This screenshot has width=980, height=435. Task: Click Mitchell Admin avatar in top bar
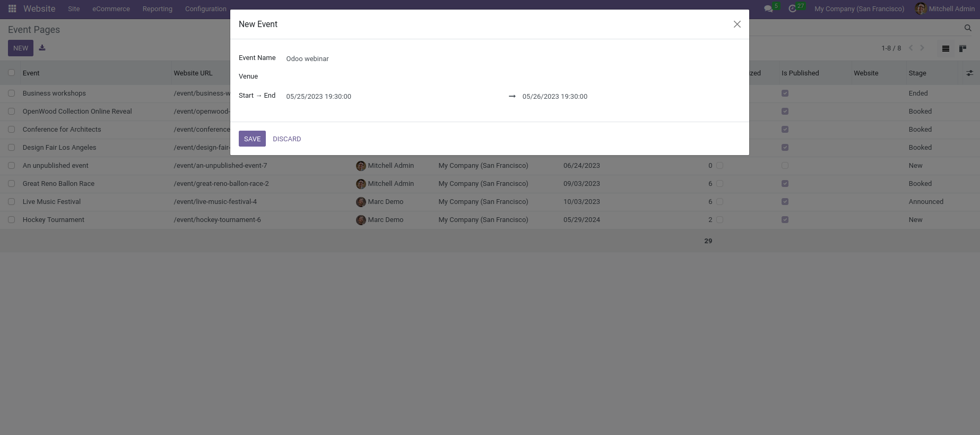921,9
